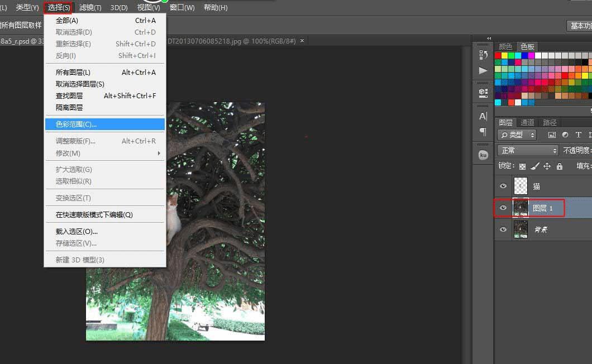Switch to the 图层 tab
This screenshot has height=364, width=592.
coord(505,122)
